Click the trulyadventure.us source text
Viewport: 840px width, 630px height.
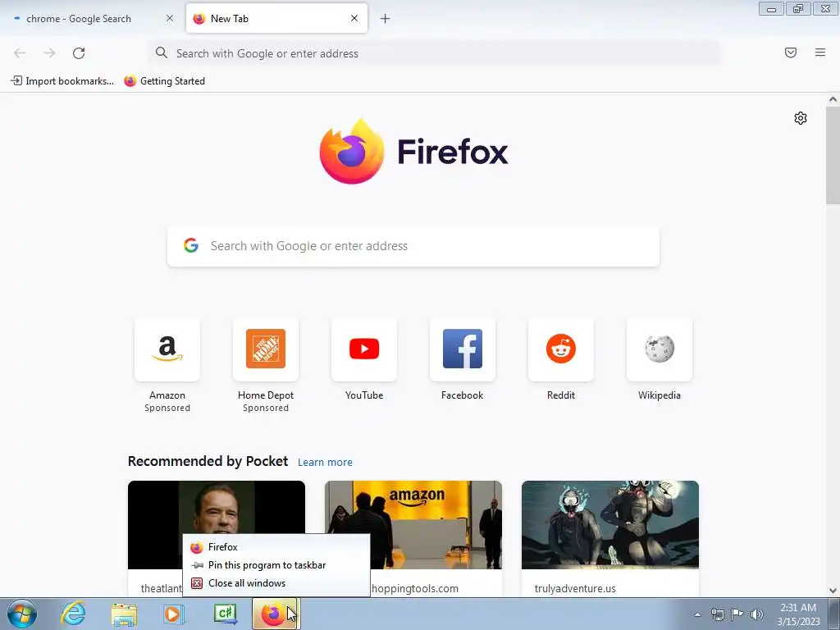575,588
